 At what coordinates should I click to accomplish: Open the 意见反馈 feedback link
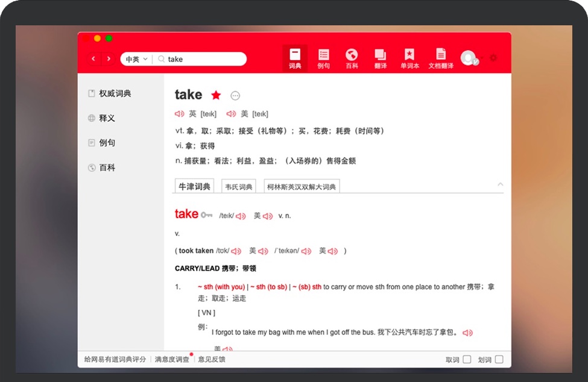pyautogui.click(x=212, y=360)
